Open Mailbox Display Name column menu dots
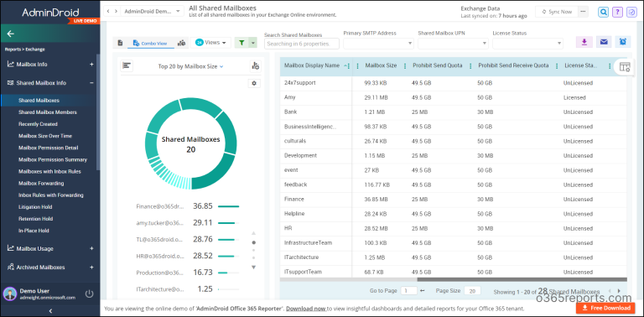644x317 pixels. (349, 66)
